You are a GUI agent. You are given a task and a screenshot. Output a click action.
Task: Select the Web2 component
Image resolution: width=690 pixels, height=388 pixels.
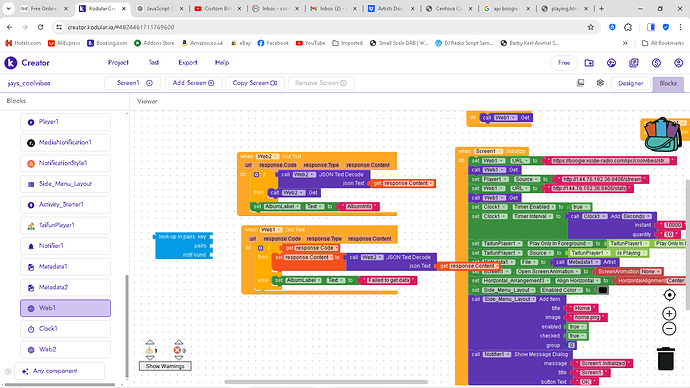coord(65,349)
